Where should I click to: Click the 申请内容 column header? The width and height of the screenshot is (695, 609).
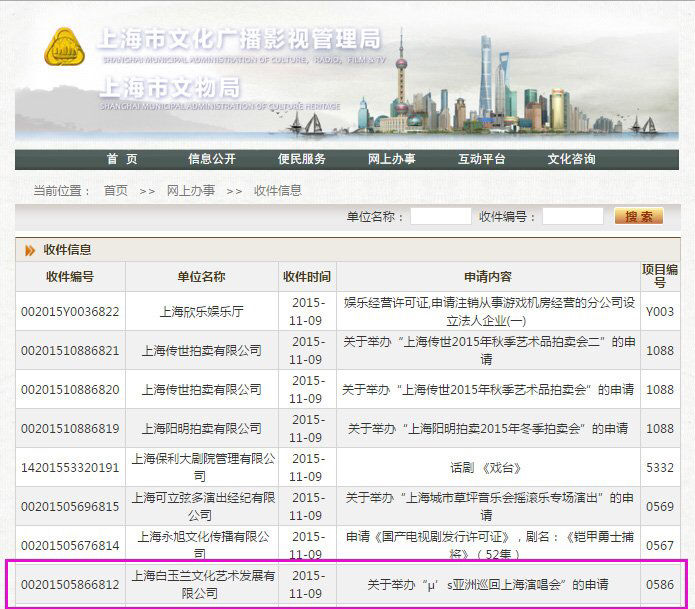click(488, 277)
